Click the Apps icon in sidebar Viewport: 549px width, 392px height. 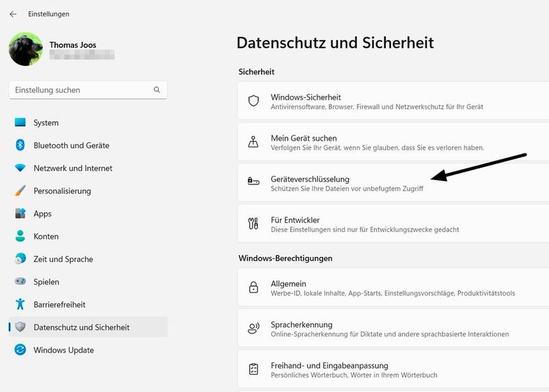(21, 214)
